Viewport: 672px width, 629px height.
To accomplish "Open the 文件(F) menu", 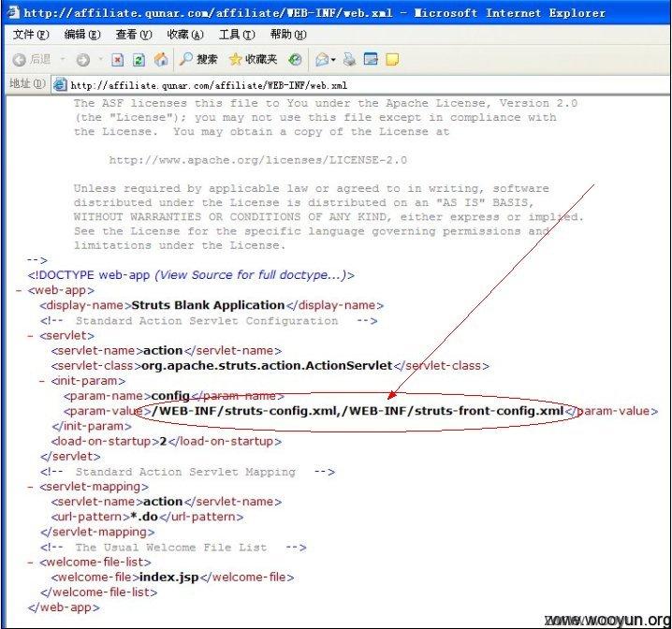I will click(x=31, y=35).
